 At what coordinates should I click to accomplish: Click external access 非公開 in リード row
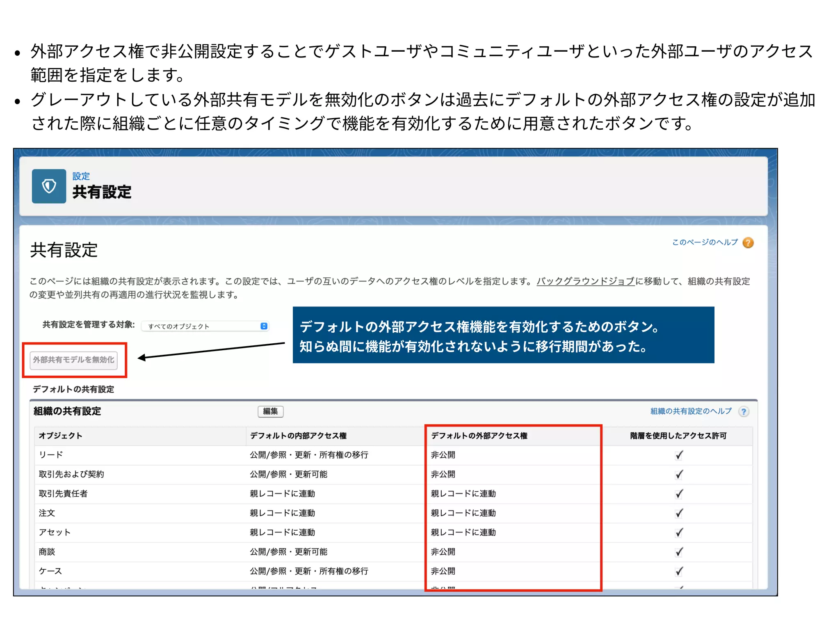click(x=443, y=455)
